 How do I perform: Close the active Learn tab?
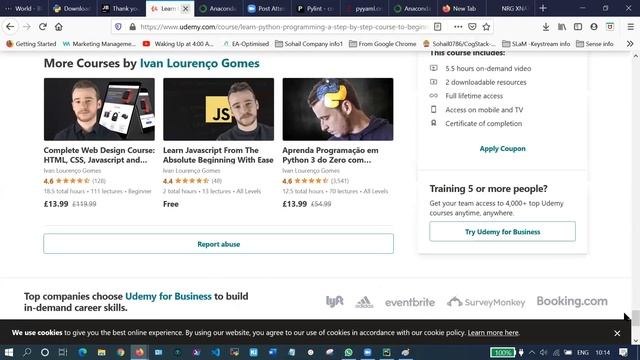(x=185, y=9)
